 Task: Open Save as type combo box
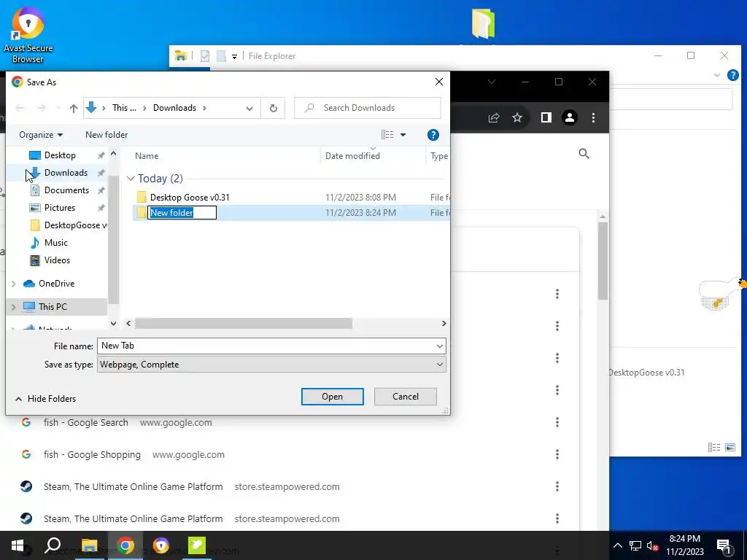pyautogui.click(x=271, y=365)
